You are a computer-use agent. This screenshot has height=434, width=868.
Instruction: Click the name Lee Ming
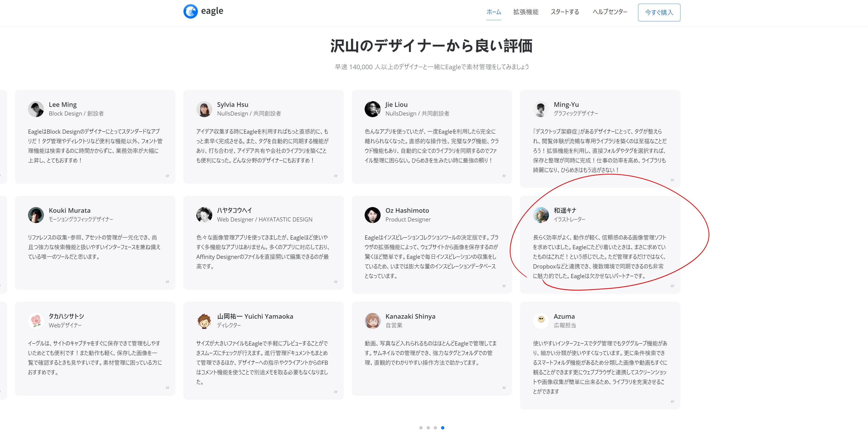point(63,105)
